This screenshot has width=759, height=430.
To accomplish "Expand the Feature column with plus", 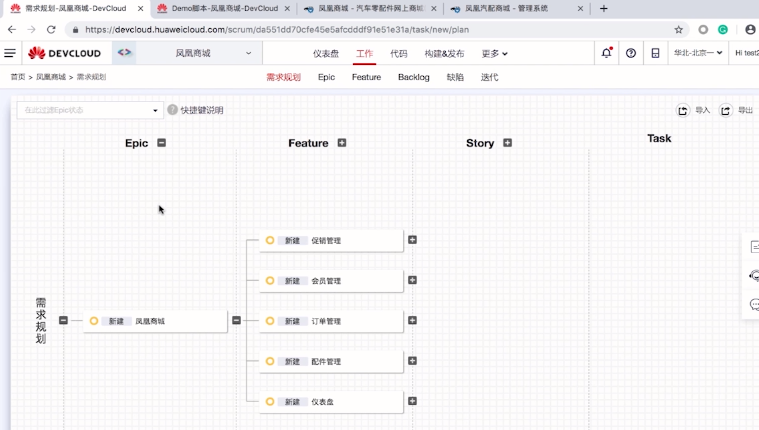I will click(342, 142).
